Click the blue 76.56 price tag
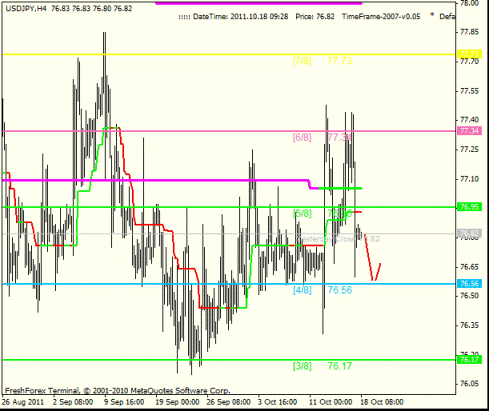Image resolution: width=489 pixels, height=411 pixels. click(x=470, y=284)
